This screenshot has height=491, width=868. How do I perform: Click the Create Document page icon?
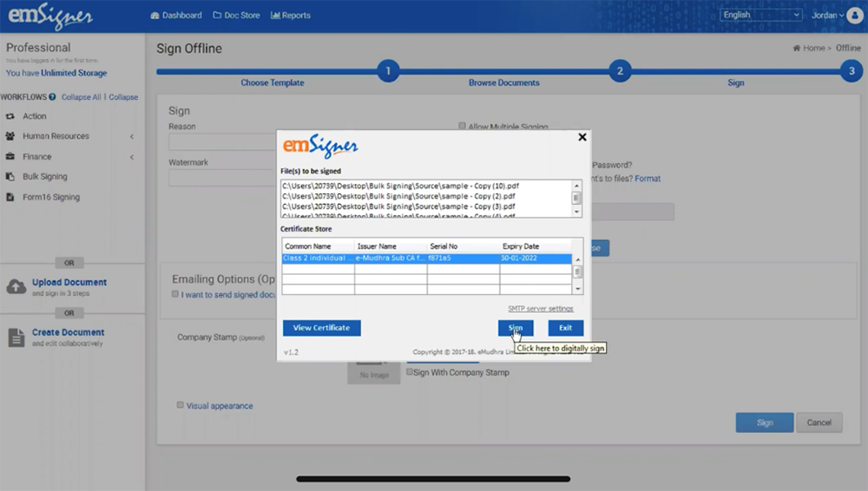click(x=16, y=337)
